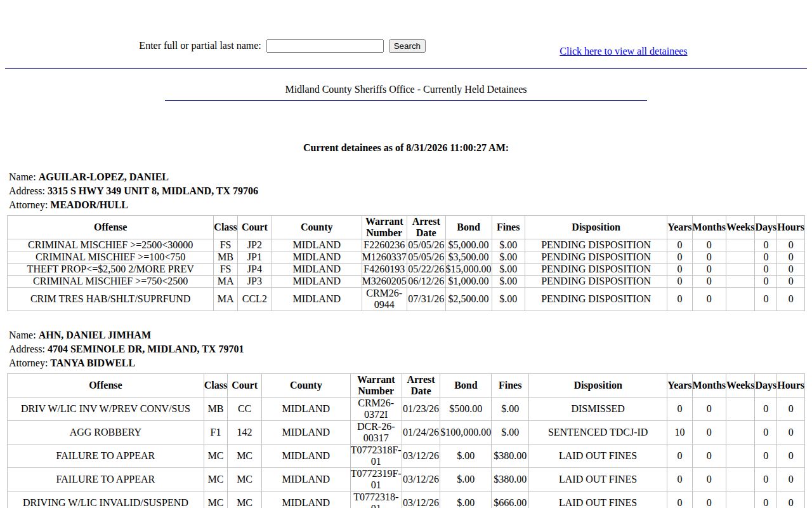Click attorney name TANYA BIDWELL
The width and height of the screenshot is (812, 508).
click(x=93, y=363)
